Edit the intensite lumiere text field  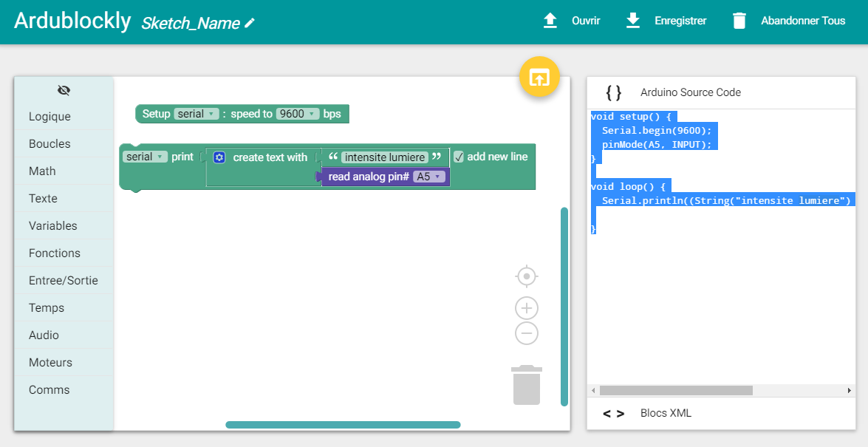(385, 157)
